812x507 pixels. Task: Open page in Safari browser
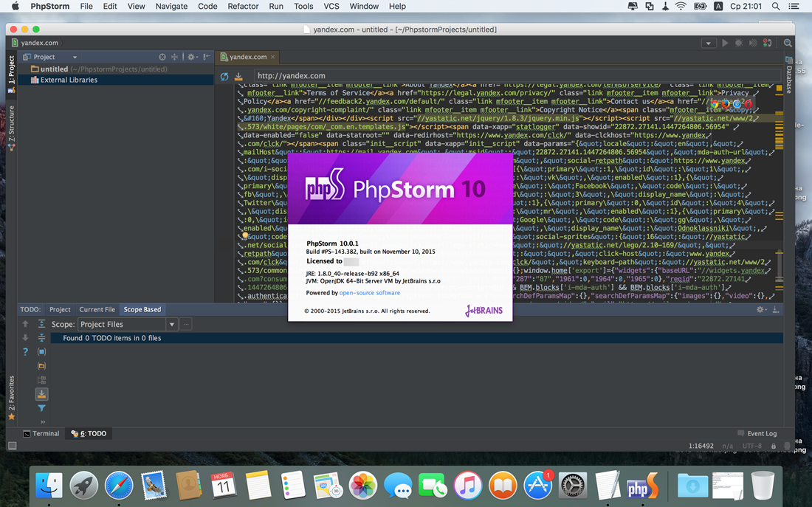point(737,103)
